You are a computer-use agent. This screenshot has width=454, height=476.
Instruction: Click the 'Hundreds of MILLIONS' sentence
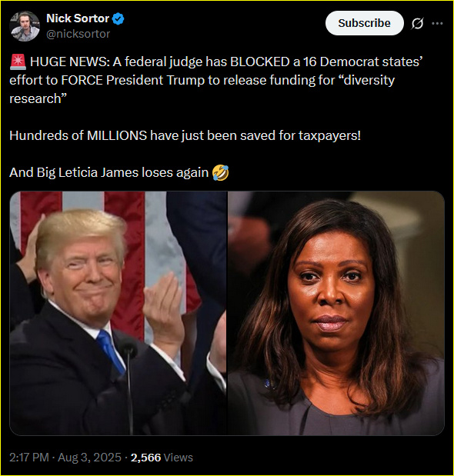185,135
